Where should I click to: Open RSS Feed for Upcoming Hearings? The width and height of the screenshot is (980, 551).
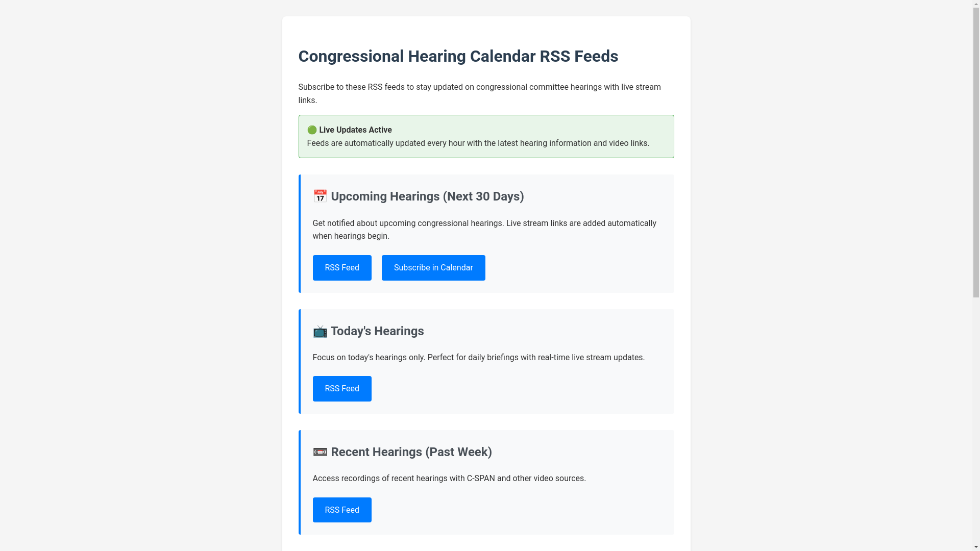click(x=342, y=268)
